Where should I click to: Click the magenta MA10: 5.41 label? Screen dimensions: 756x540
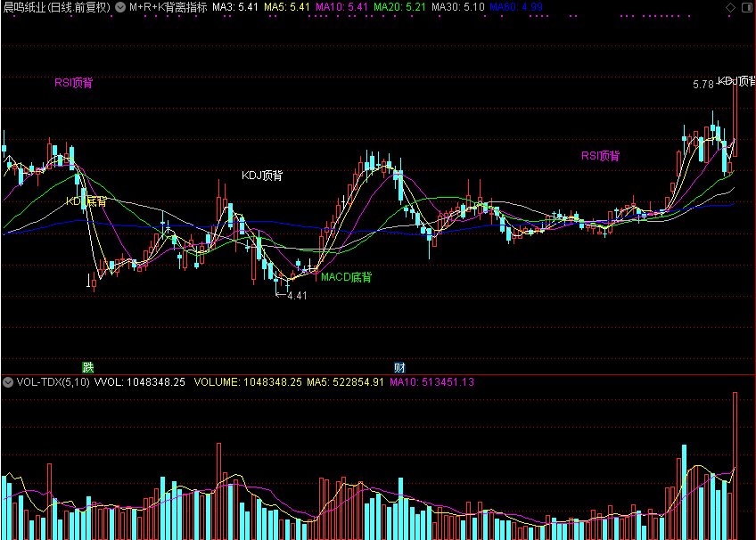click(x=341, y=7)
